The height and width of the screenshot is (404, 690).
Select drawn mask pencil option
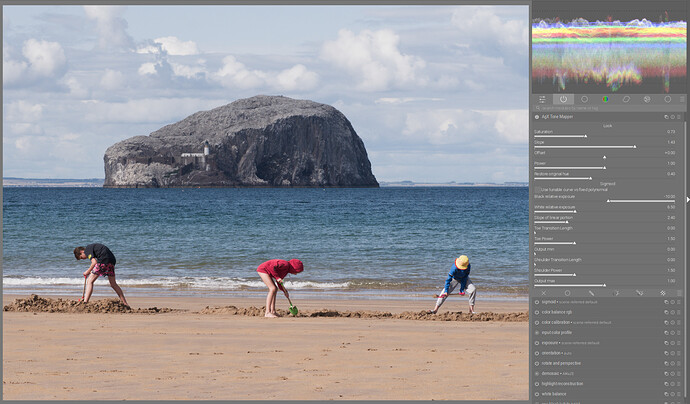pos(591,293)
